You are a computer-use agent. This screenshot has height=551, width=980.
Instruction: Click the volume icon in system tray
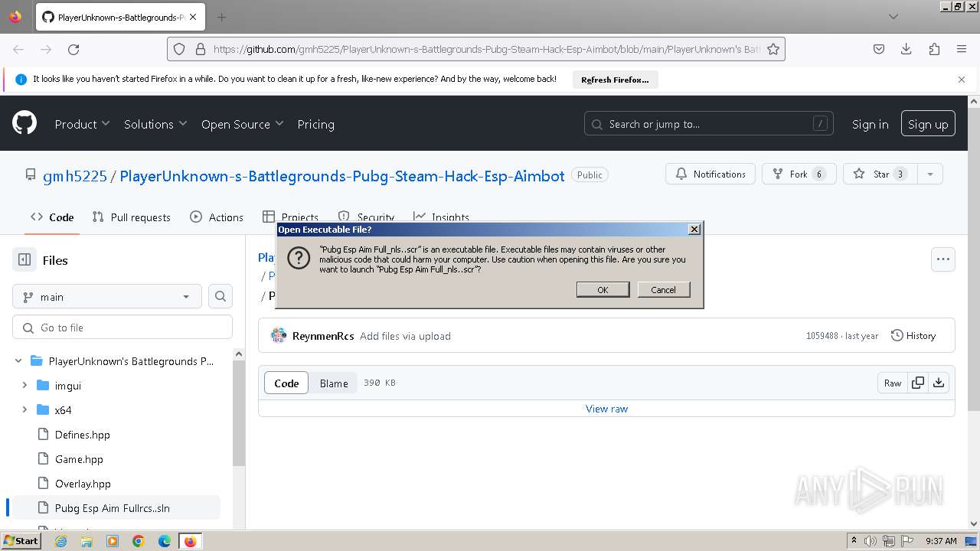point(871,541)
